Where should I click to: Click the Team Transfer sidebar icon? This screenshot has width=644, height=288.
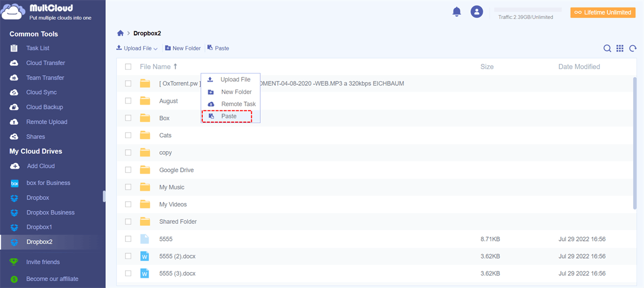point(14,78)
